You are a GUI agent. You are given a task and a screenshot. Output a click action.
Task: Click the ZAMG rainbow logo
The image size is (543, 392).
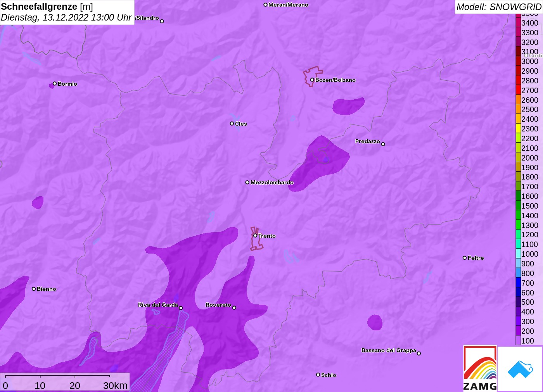[x=480, y=368]
